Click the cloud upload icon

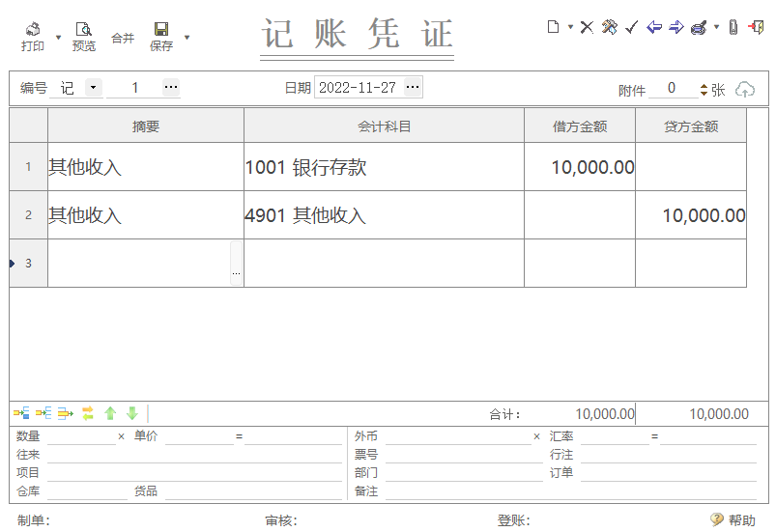pos(745,90)
